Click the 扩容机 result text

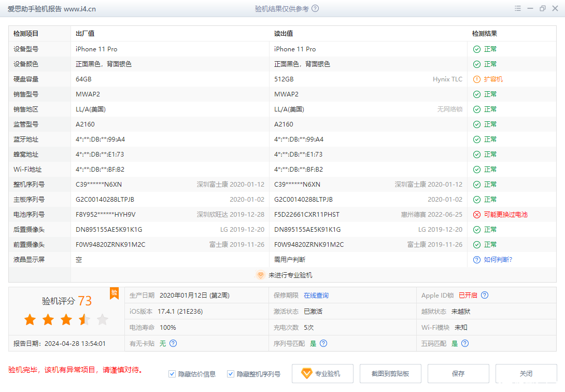(493, 79)
